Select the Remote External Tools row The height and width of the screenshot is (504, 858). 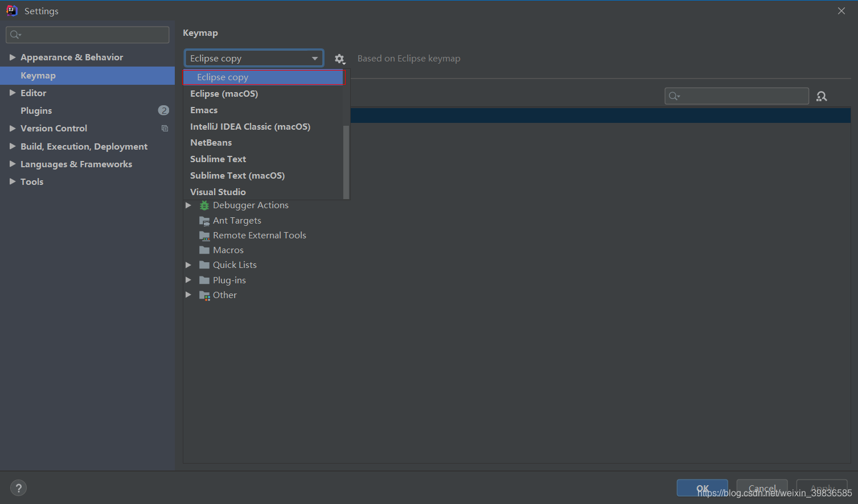(517, 236)
